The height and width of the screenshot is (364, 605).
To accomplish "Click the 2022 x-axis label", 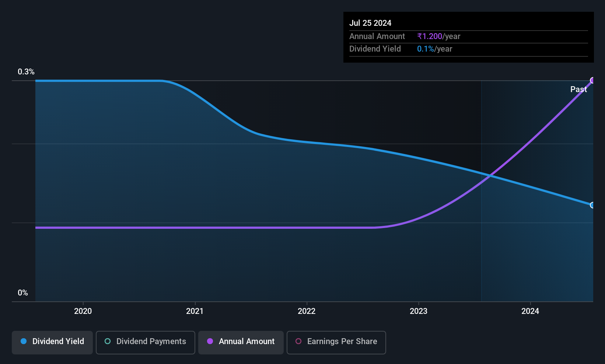I will pos(307,311).
